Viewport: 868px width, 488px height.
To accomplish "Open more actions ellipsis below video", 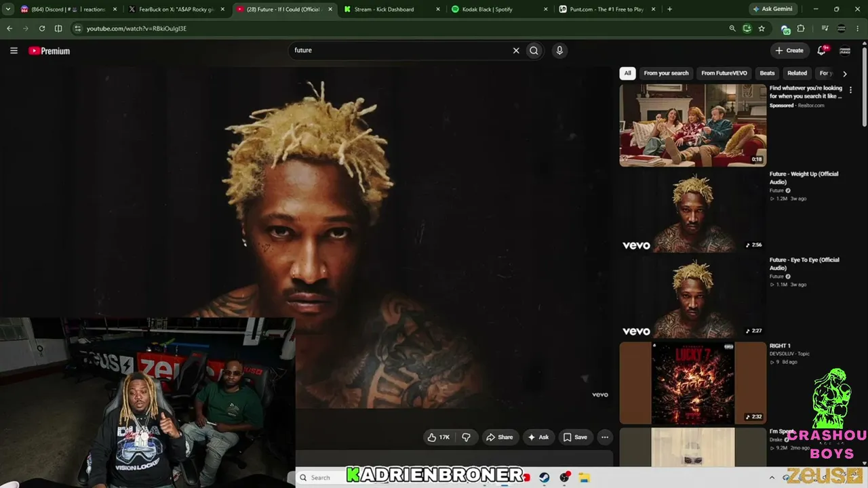I will 605,437.
